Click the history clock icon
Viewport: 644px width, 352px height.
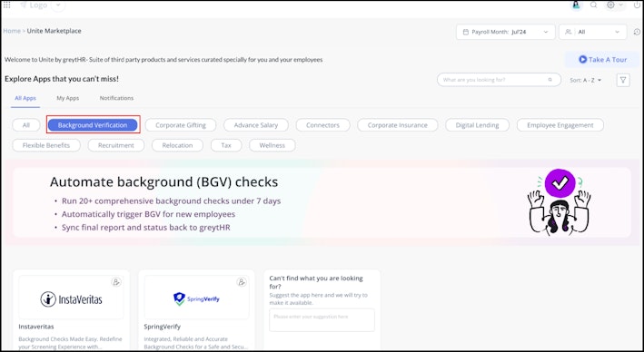[637, 32]
